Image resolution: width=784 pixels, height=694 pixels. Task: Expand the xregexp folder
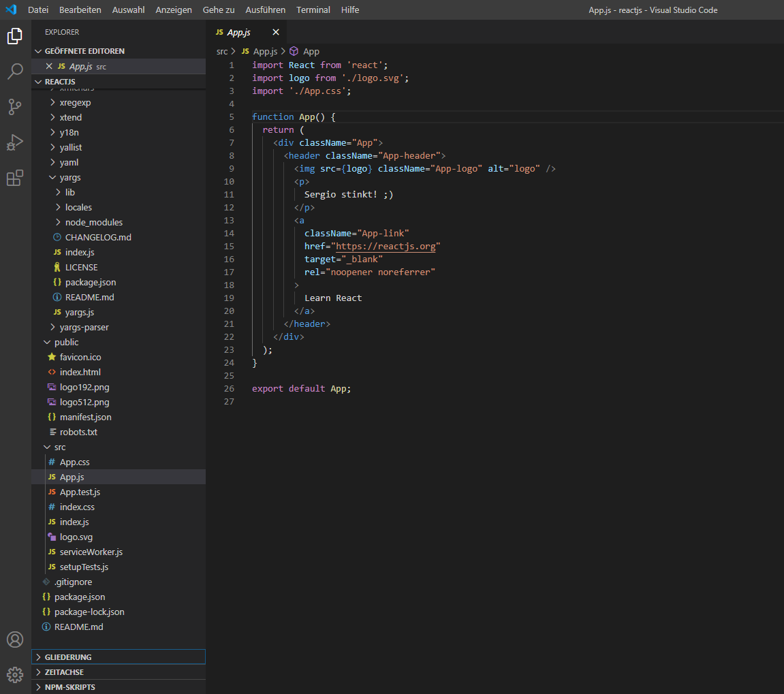(x=53, y=103)
